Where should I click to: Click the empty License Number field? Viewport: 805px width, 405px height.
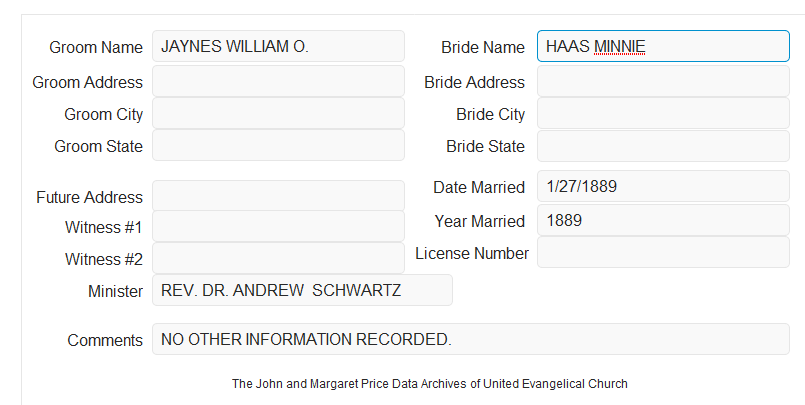pyautogui.click(x=663, y=252)
